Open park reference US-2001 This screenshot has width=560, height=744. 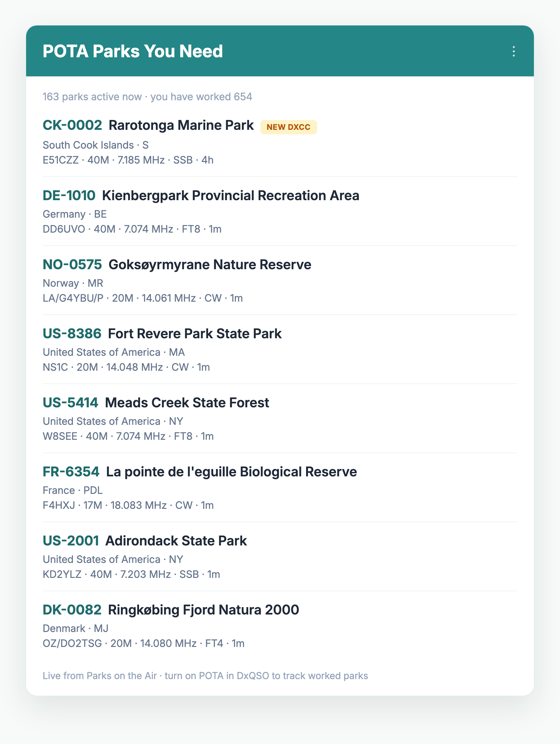(71, 541)
